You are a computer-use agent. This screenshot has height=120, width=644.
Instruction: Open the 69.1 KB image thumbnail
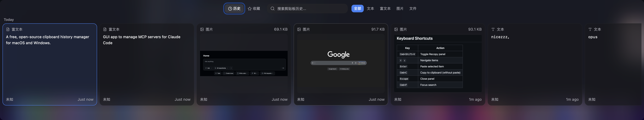coord(244,63)
